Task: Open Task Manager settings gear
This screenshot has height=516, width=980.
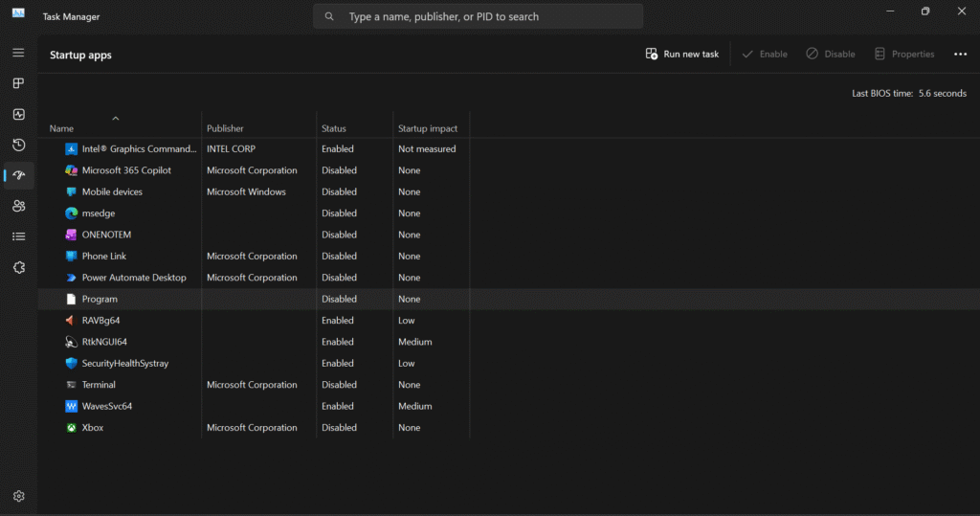Action: 18,496
